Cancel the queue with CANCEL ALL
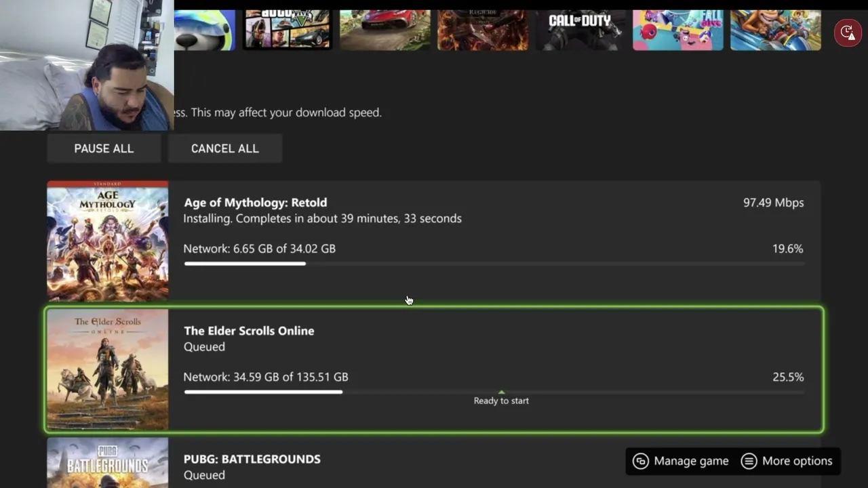The height and width of the screenshot is (488, 868). [225, 148]
